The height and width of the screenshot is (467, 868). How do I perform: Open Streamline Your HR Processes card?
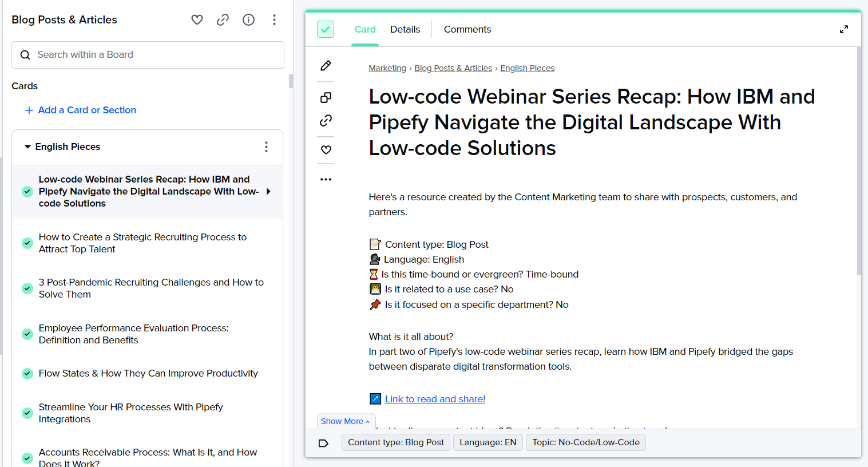[x=147, y=413]
